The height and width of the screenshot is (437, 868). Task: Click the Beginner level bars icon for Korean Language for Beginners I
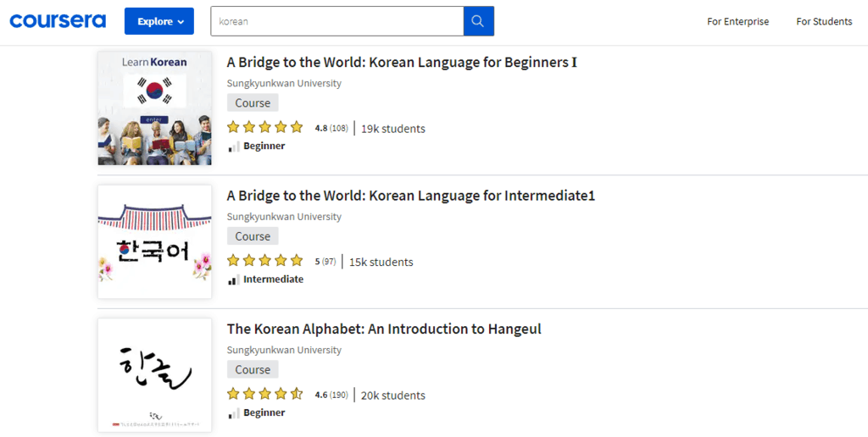(x=234, y=147)
